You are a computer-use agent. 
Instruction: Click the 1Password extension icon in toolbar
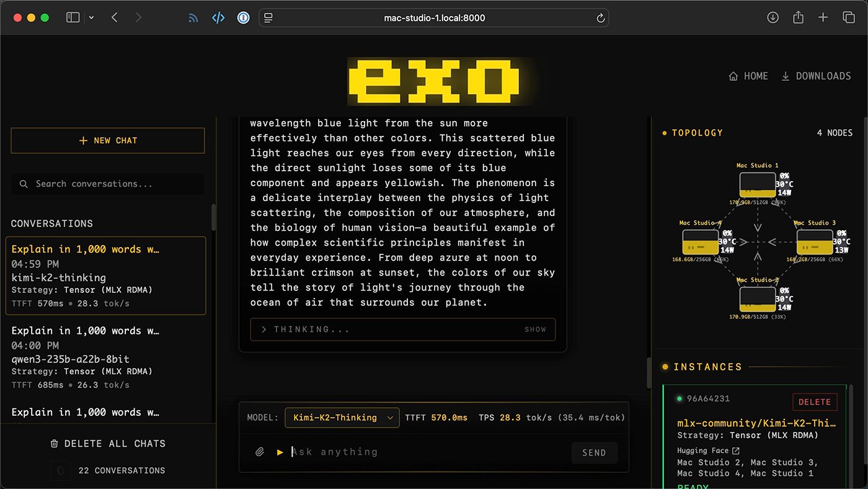(243, 17)
